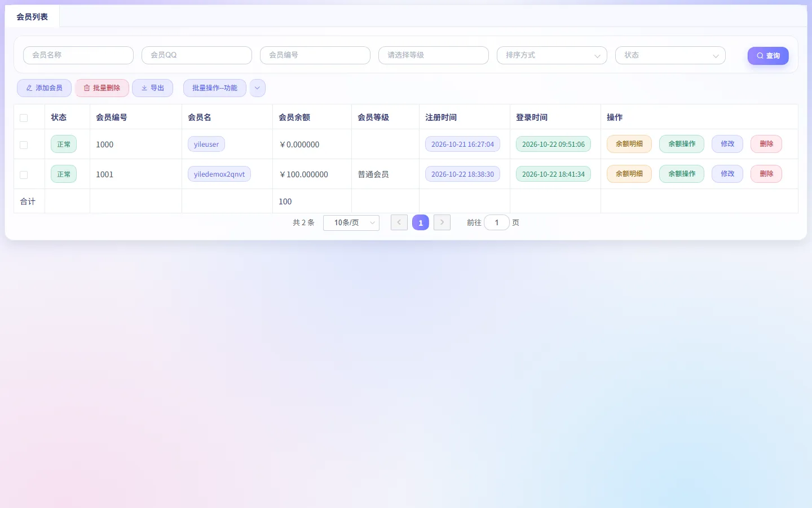Select page 1 in pagination
The height and width of the screenshot is (508, 812).
pos(421,222)
